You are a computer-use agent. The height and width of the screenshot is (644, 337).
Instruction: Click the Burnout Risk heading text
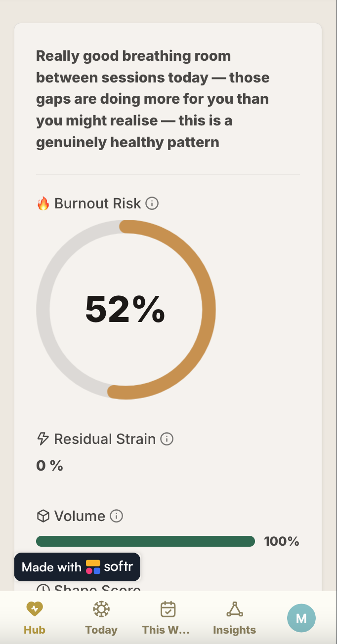pyautogui.click(x=98, y=203)
